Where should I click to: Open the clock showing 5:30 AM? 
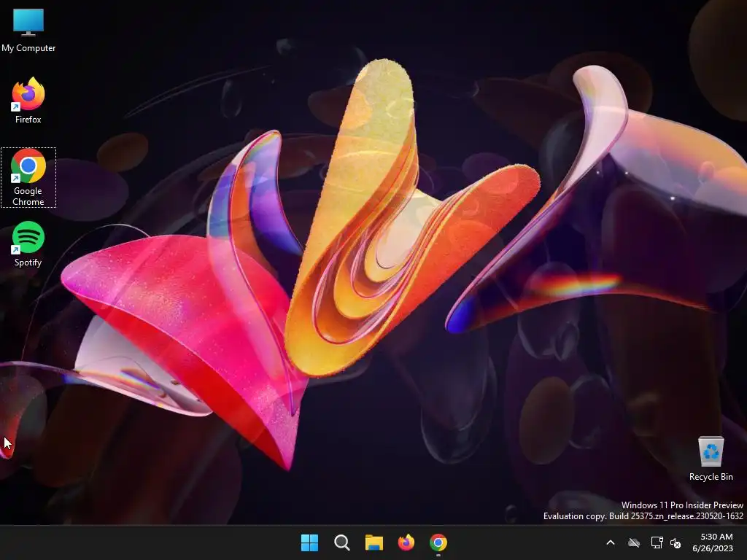point(716,537)
